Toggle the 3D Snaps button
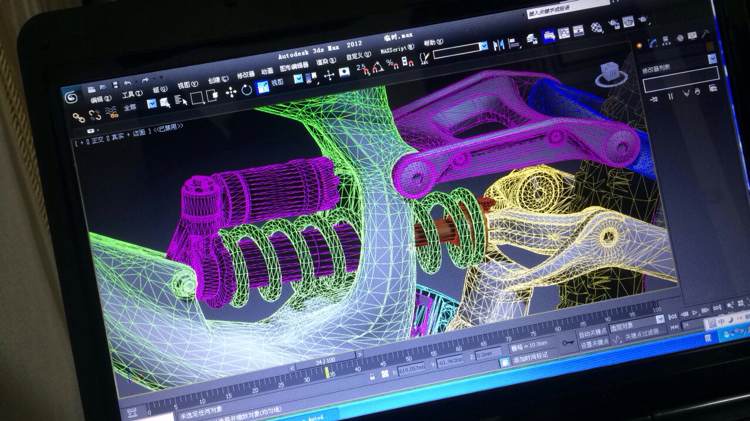Screen dimensions: 750x421 [x=362, y=68]
